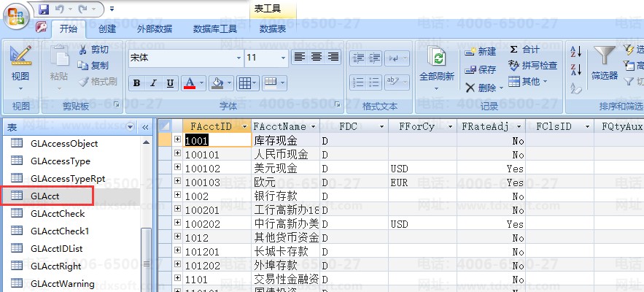Image resolution: width=644 pixels, height=292 pixels.
Task: Click the Filter (筛选器) funnel icon
Action: 603,56
